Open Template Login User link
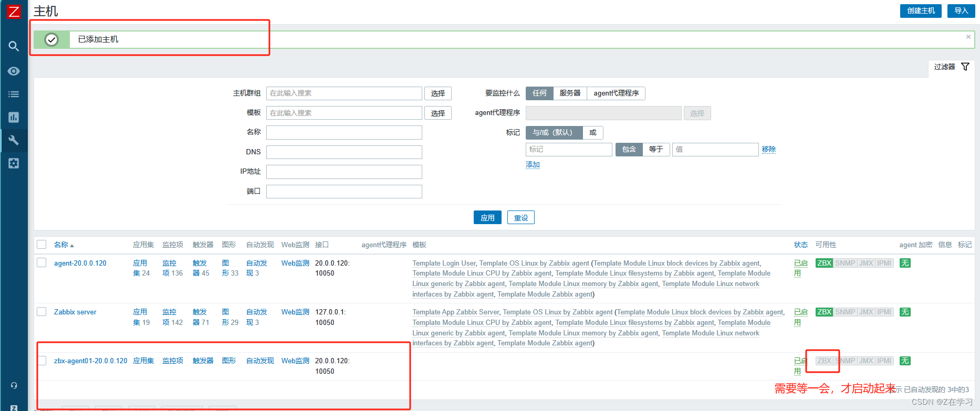This screenshot has width=980, height=411. [x=444, y=264]
